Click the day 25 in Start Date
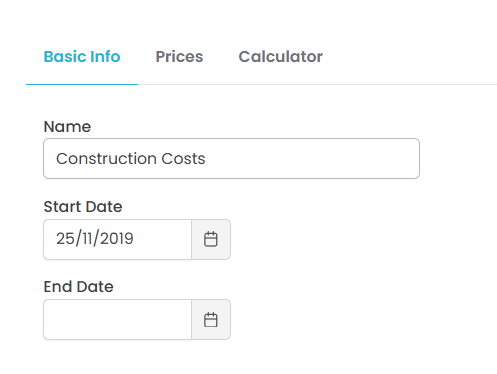The image size is (497, 374). click(x=65, y=239)
